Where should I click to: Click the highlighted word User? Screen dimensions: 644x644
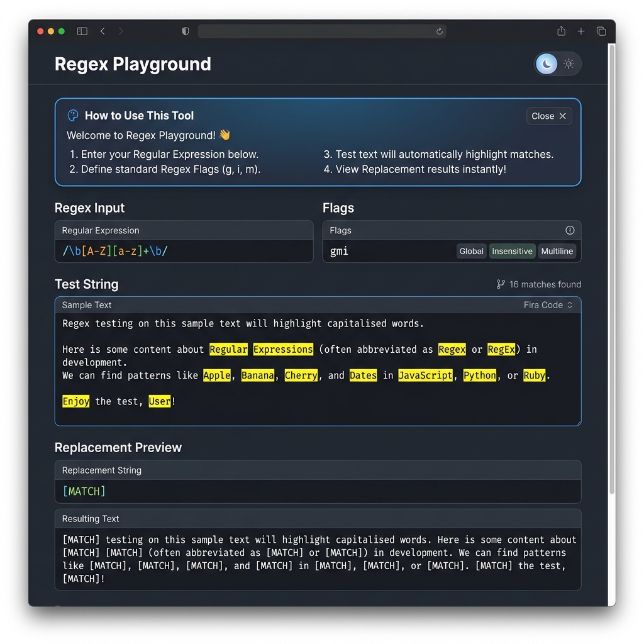click(x=160, y=401)
